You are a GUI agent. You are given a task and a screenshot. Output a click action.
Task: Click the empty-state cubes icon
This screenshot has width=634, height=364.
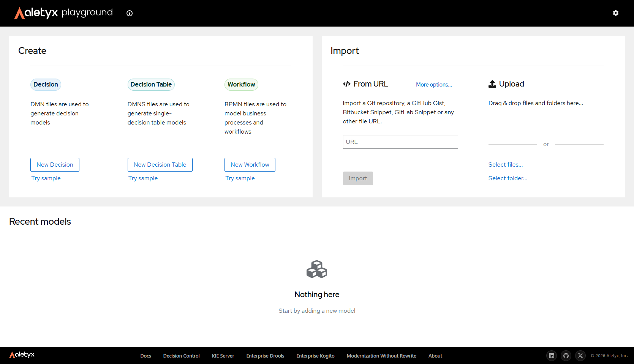[x=317, y=269]
